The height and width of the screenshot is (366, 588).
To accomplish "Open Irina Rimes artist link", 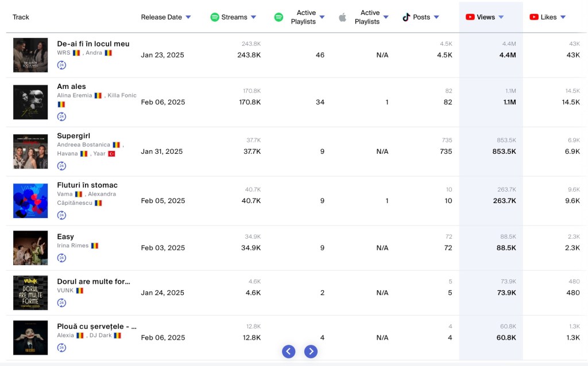I will 73,246.
